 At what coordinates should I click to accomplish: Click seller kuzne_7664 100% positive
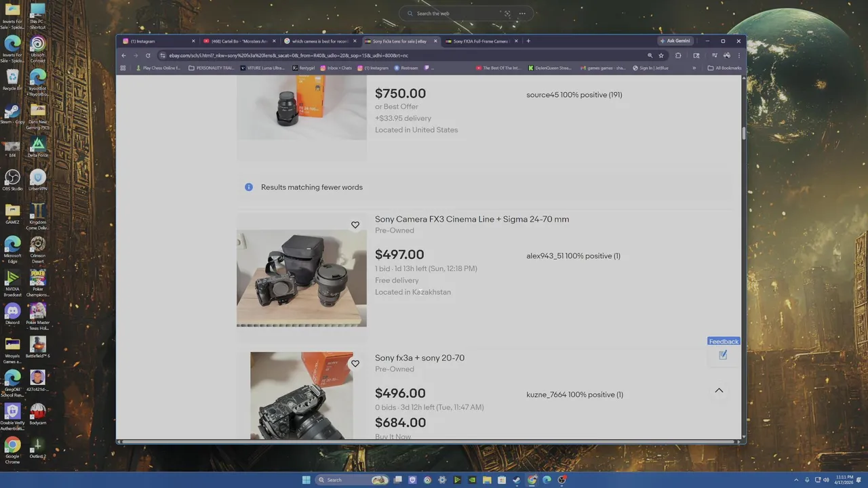574,394
